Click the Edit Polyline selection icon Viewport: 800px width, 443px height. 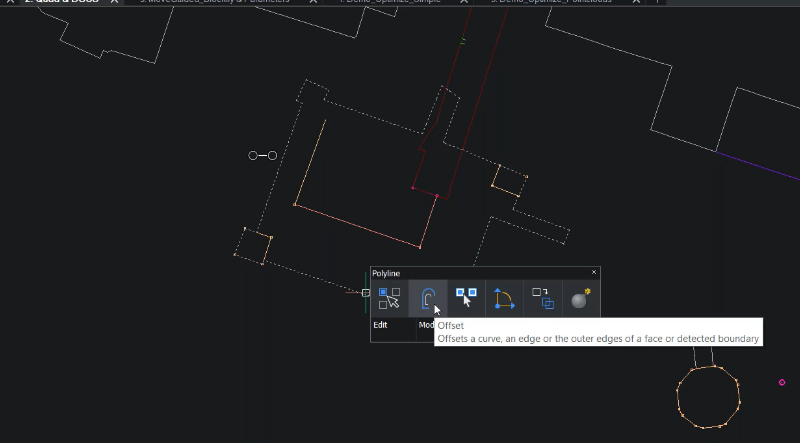[389, 299]
